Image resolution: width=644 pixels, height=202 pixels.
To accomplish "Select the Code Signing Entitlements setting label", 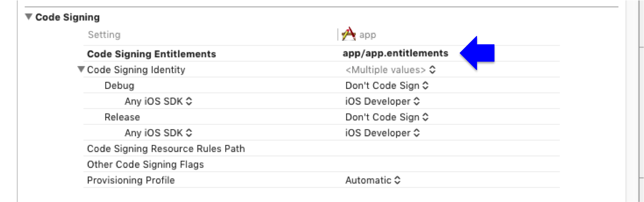I will tap(151, 54).
